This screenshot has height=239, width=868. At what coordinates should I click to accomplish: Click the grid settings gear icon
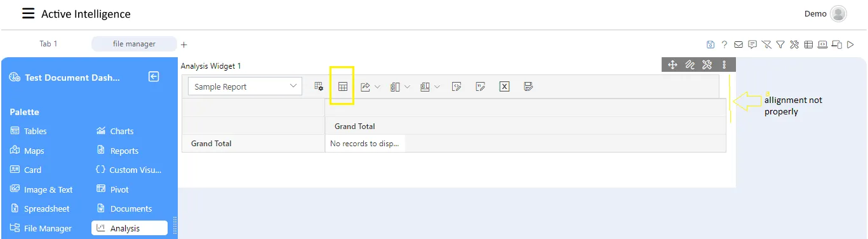[x=319, y=86]
